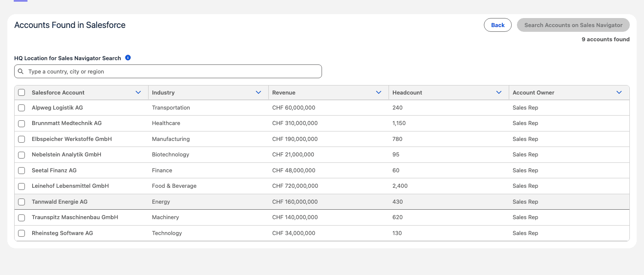Click the CHF 48,000,000 revenue cell
644x275 pixels.
(294, 170)
